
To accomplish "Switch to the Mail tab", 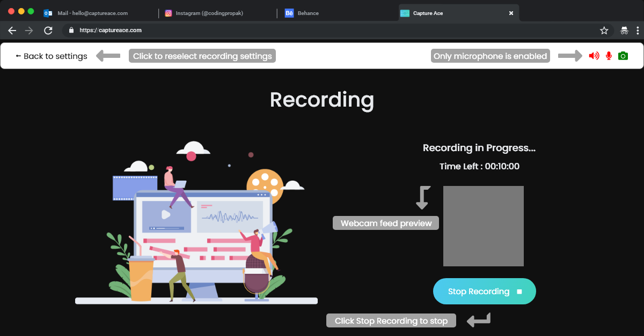I will coord(92,13).
